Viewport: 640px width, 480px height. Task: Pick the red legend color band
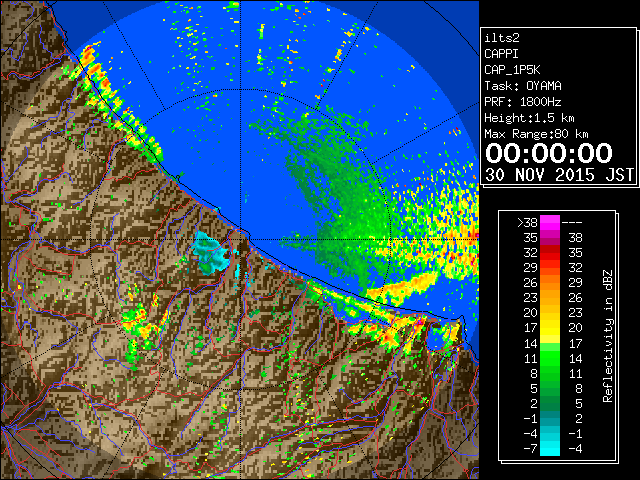click(550, 253)
